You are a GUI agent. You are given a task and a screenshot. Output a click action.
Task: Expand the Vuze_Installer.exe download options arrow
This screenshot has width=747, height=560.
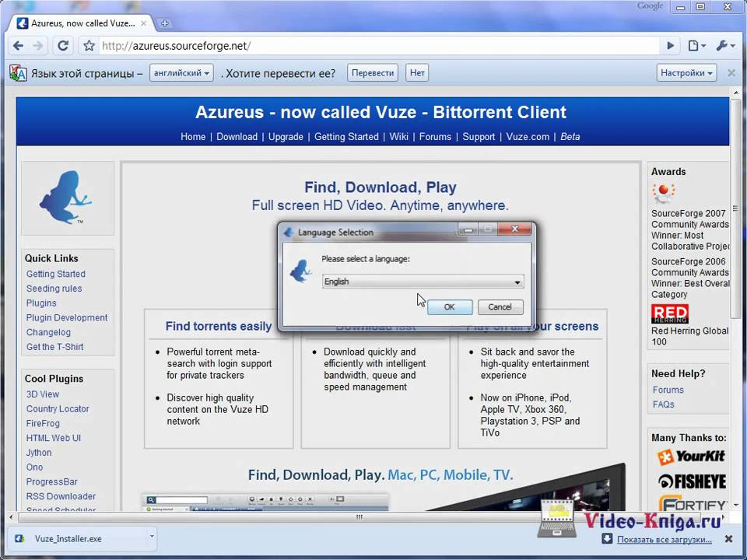pos(152,537)
